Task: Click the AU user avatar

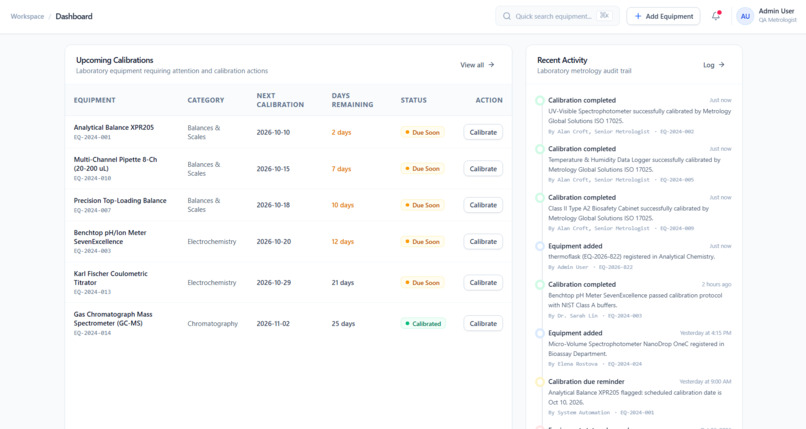Action: pyautogui.click(x=745, y=16)
